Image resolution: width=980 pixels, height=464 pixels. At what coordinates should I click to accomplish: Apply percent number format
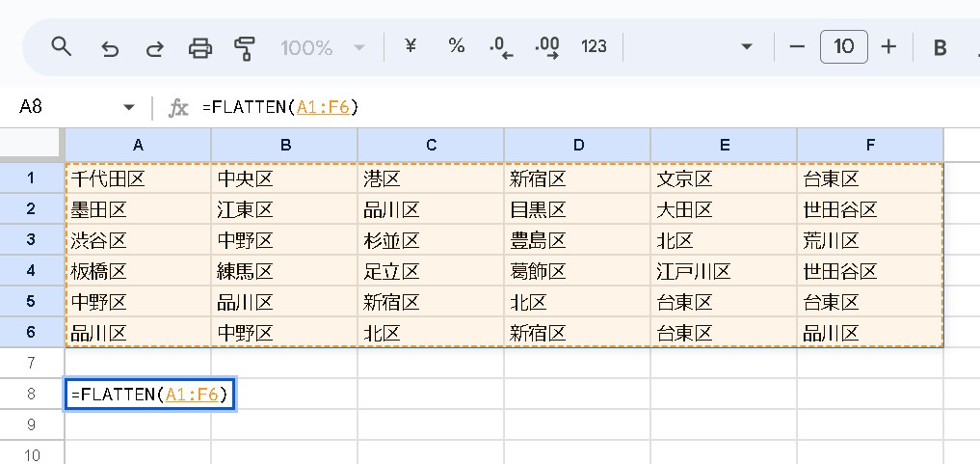tap(457, 46)
